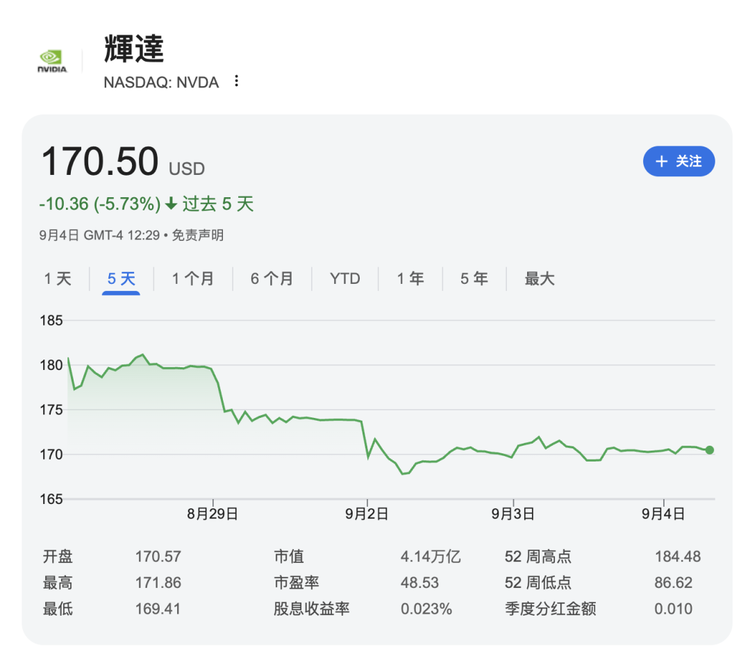Click the green endpoint dot on chart

click(710, 450)
